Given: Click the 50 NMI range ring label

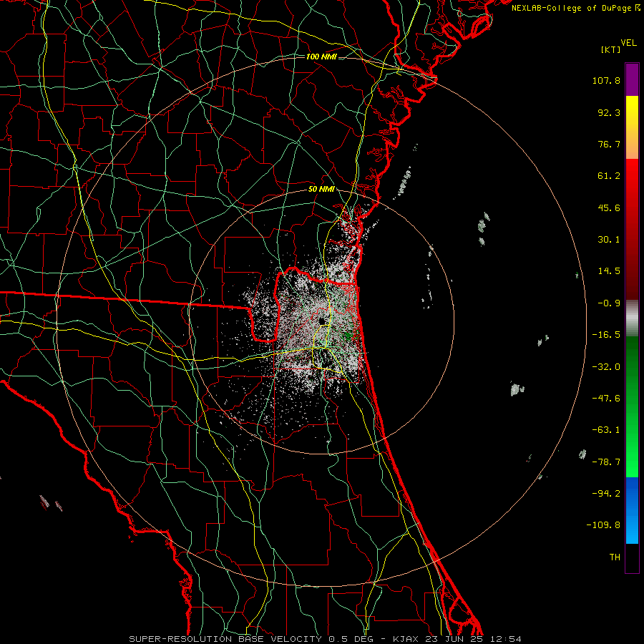Looking at the screenshot, I should click(x=321, y=190).
